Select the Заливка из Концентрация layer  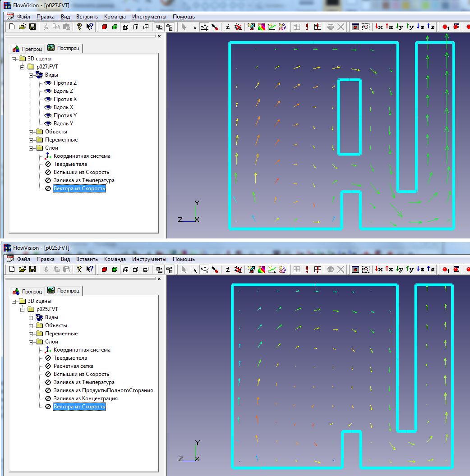(85, 398)
